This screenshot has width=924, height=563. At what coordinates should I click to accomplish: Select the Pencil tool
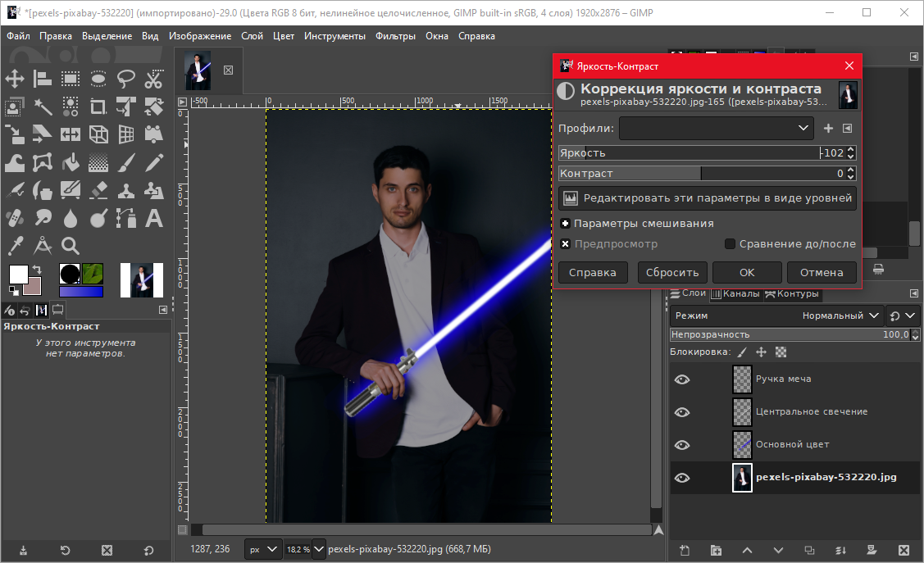coord(154,162)
